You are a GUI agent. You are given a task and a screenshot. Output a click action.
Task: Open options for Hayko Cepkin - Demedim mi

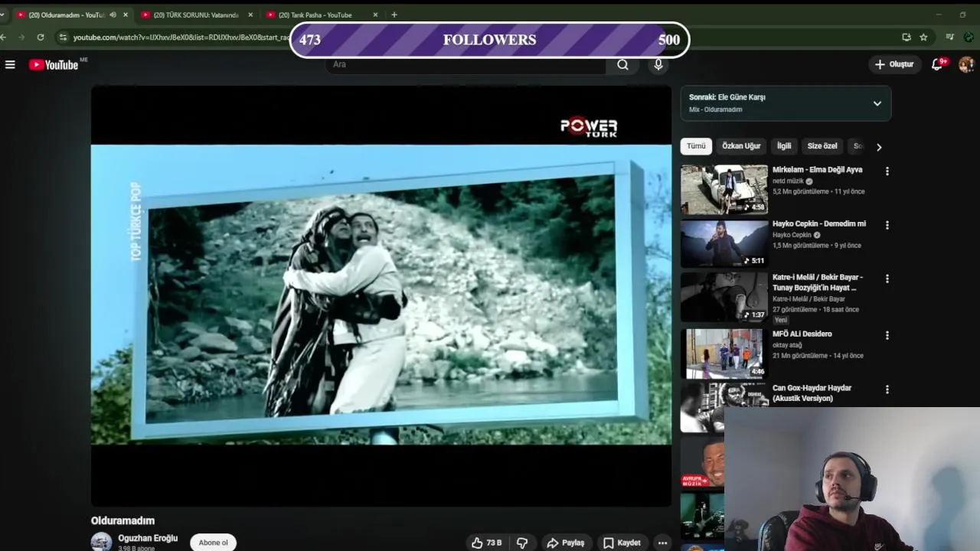pos(887,226)
